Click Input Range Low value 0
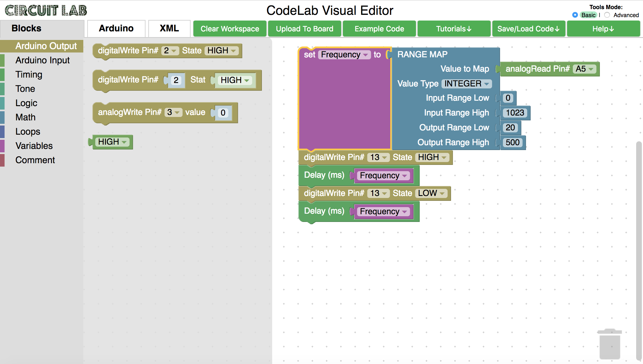This screenshot has height=364, width=643. point(508,98)
